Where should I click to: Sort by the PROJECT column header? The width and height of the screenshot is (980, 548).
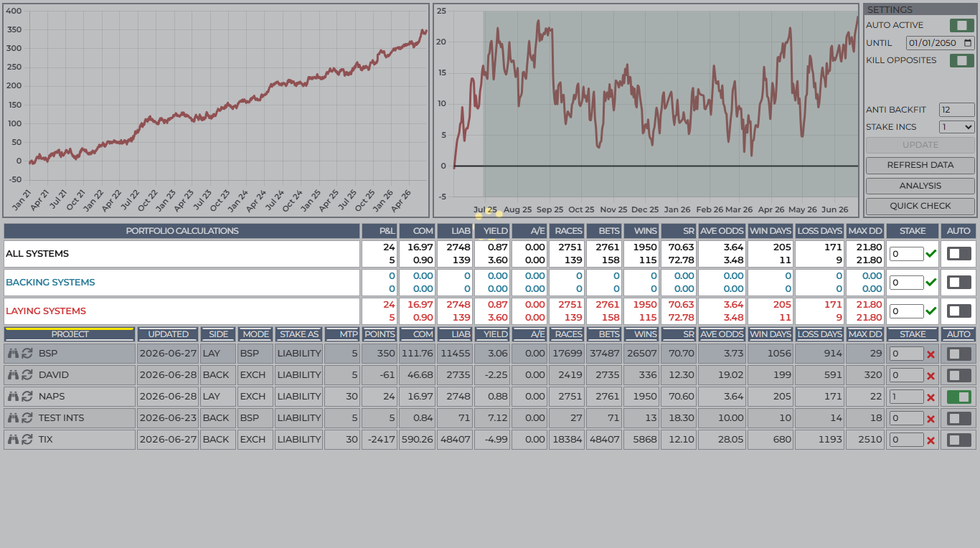70,334
